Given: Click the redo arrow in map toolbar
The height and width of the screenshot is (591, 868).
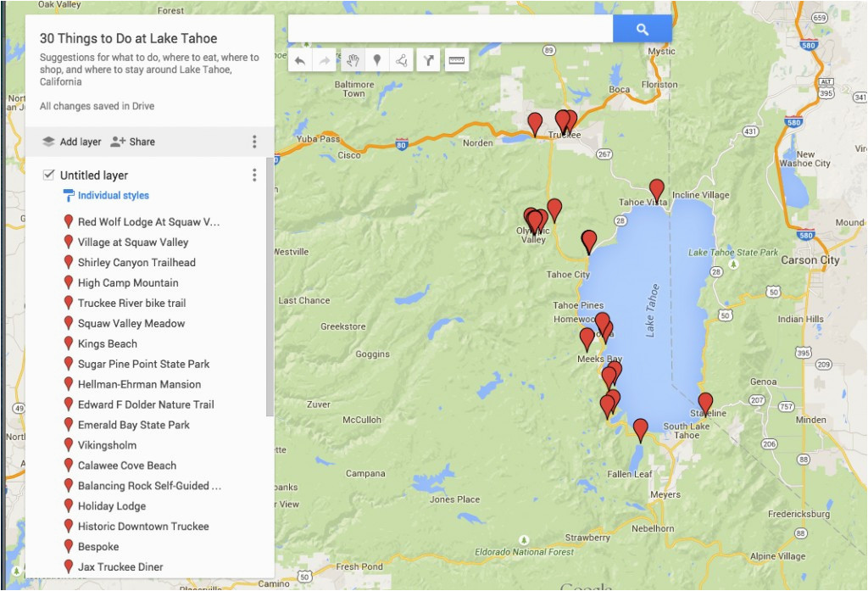Looking at the screenshot, I should 325,60.
